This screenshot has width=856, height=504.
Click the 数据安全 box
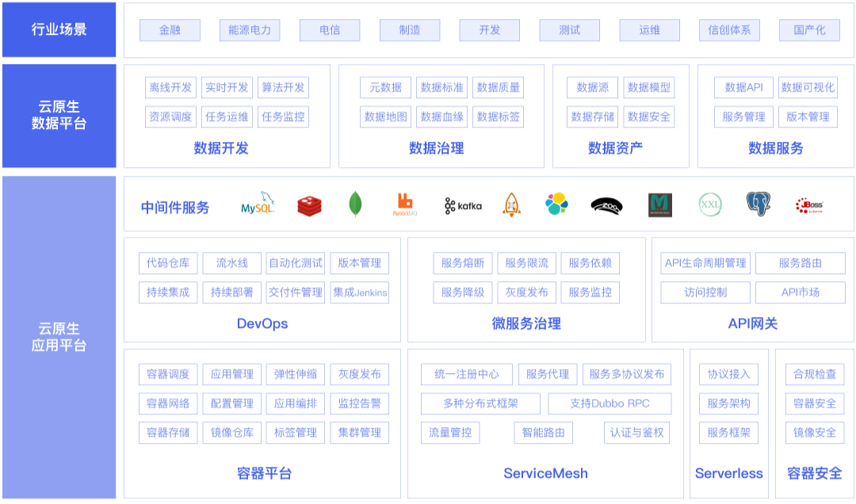point(649,116)
